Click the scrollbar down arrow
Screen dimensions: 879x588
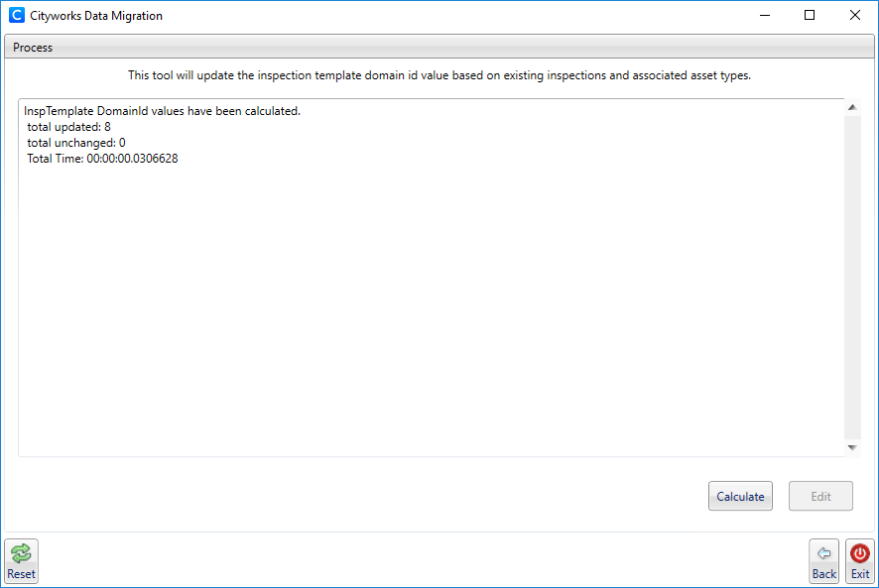click(x=852, y=446)
